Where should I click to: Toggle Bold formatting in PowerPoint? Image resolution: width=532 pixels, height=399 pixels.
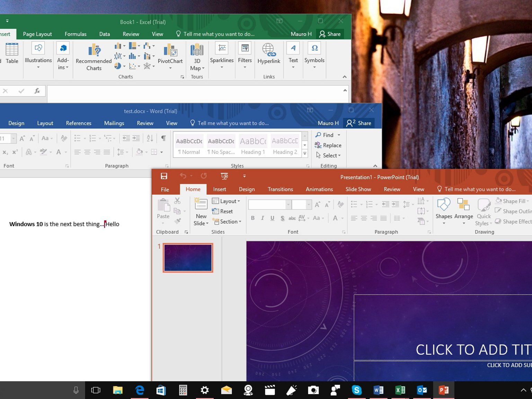click(x=253, y=218)
